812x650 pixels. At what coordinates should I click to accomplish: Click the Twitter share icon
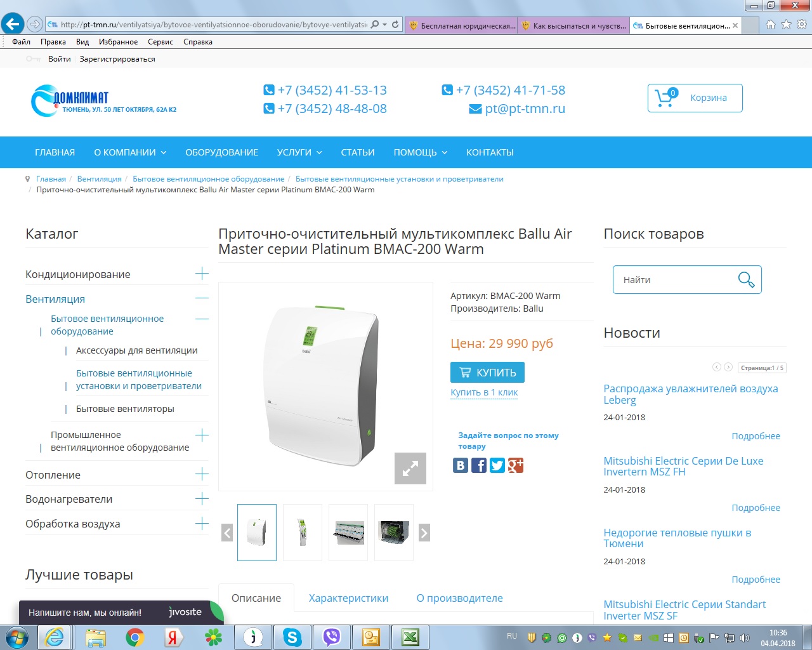click(497, 465)
